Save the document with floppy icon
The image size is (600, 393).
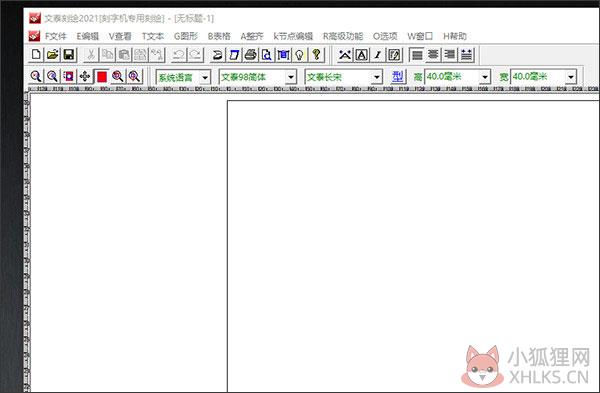69,55
